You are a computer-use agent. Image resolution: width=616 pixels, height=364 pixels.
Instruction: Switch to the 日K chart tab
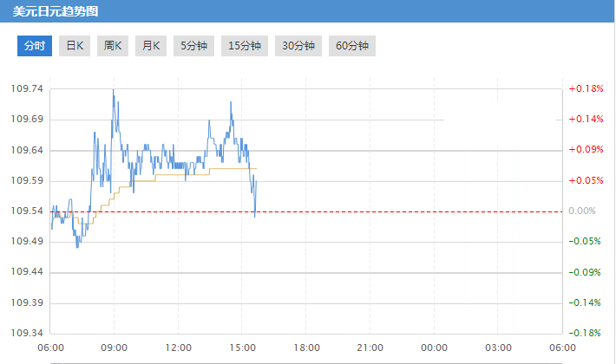pyautogui.click(x=75, y=46)
